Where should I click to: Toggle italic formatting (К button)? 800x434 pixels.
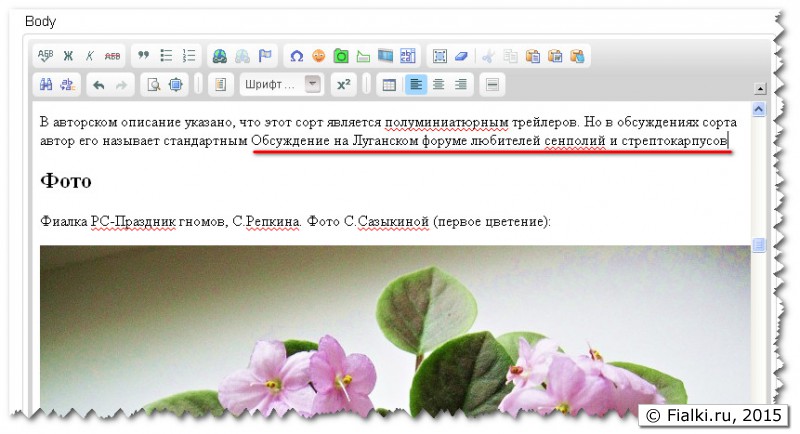click(x=90, y=56)
